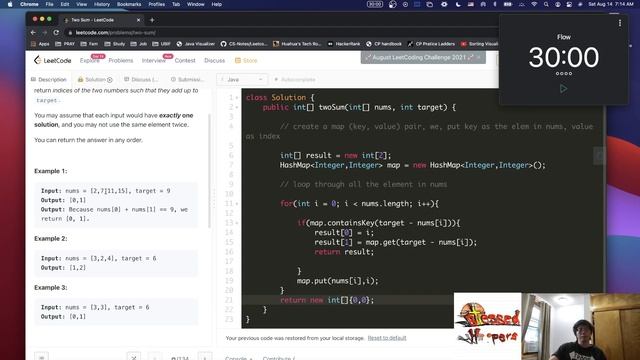The height and width of the screenshot is (360, 640).
Task: Open the UBF bookmark folder
Action: tap(161, 44)
